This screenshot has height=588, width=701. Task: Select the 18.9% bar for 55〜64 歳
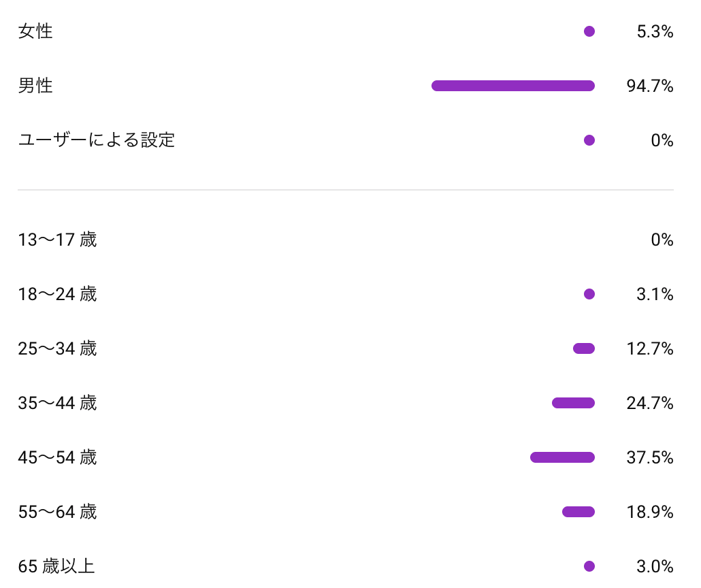click(578, 512)
